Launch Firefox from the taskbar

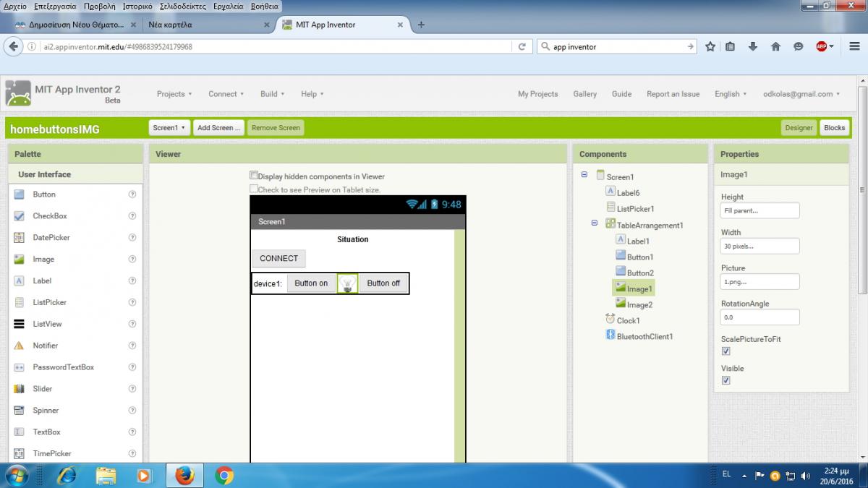(184, 475)
